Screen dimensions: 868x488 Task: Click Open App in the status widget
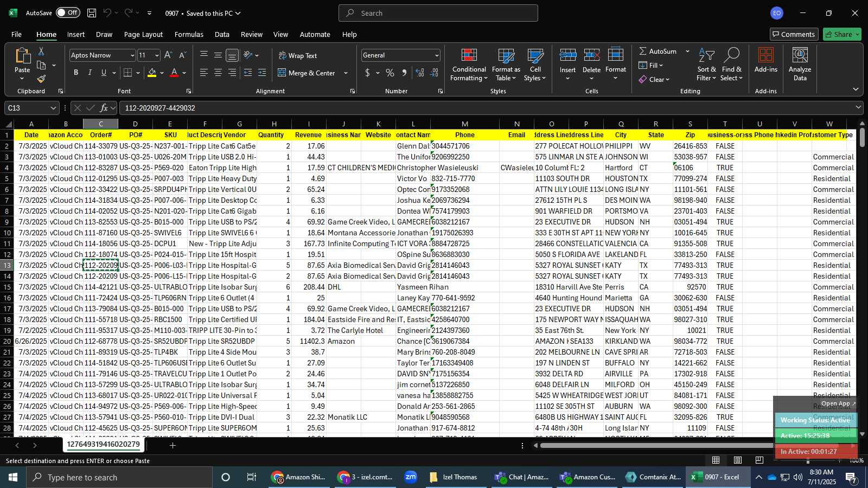point(838,403)
